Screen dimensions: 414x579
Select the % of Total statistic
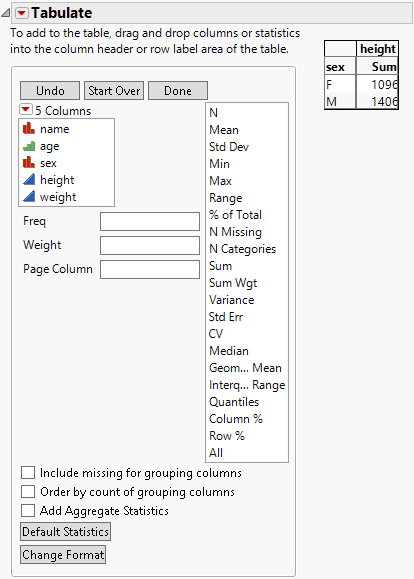coord(236,215)
